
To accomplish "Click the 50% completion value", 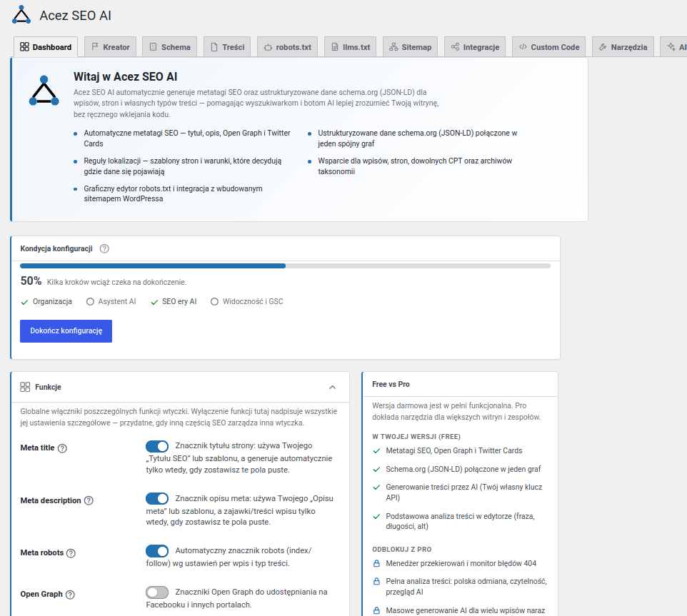I will coord(31,281).
